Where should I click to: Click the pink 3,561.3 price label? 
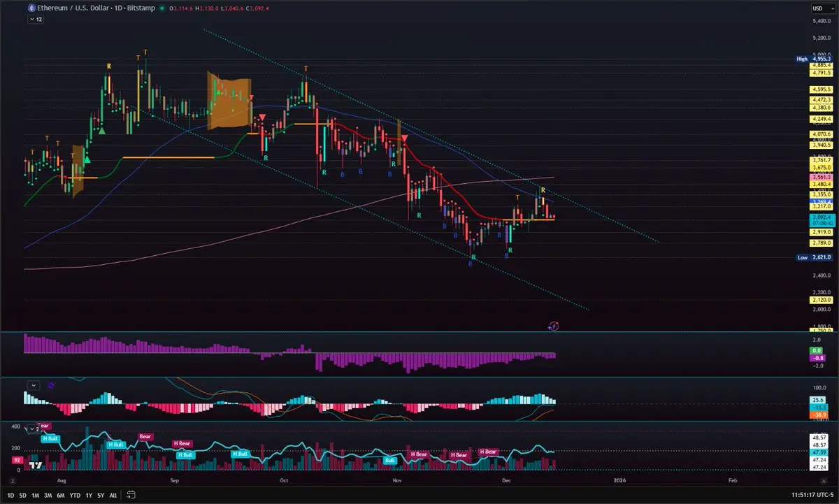click(820, 178)
